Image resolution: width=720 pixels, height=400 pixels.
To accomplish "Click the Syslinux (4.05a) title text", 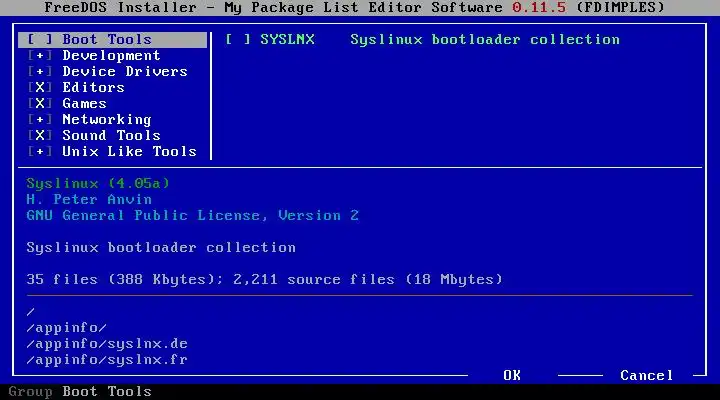I will click(98, 184).
